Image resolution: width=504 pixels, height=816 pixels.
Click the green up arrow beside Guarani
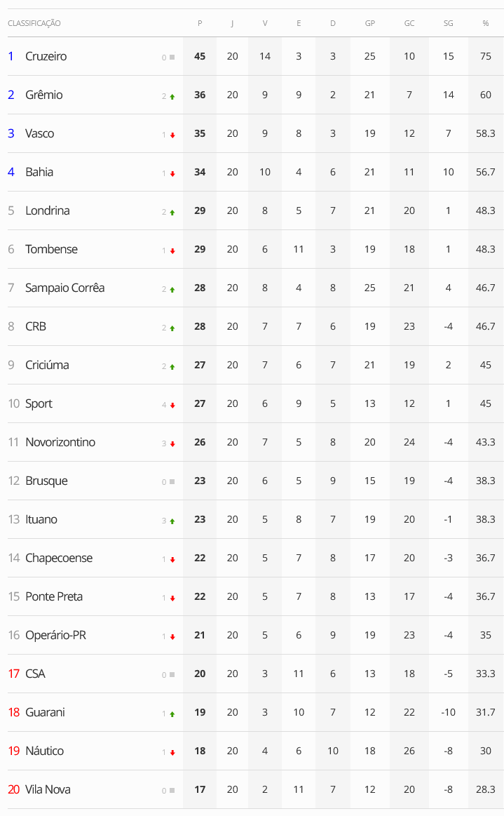click(172, 714)
